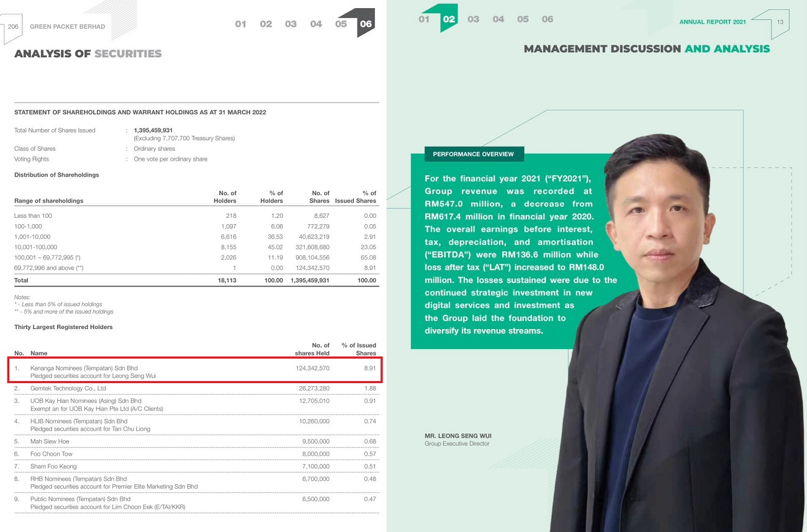Click the ANNUAL REPORT 2021 label
The height and width of the screenshot is (532, 807).
(712, 21)
